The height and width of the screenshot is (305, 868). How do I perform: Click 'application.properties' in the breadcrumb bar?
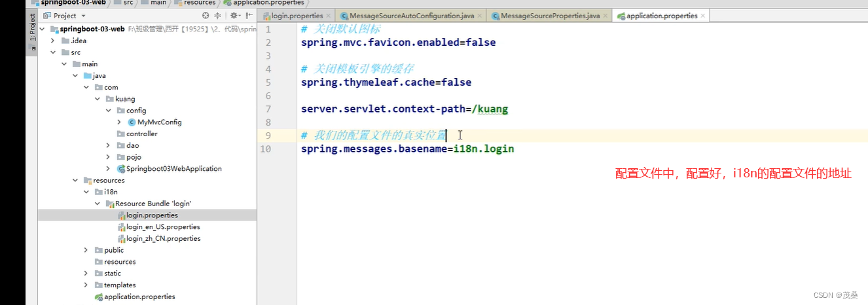[x=268, y=3]
